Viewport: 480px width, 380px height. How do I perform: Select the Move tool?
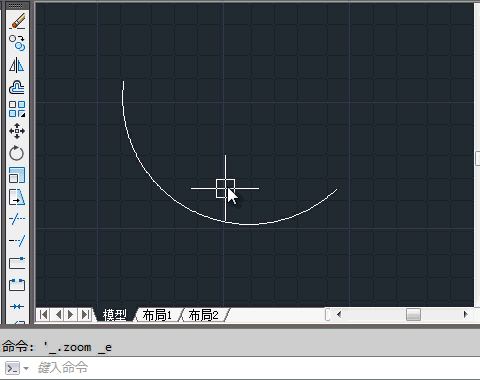coord(17,131)
